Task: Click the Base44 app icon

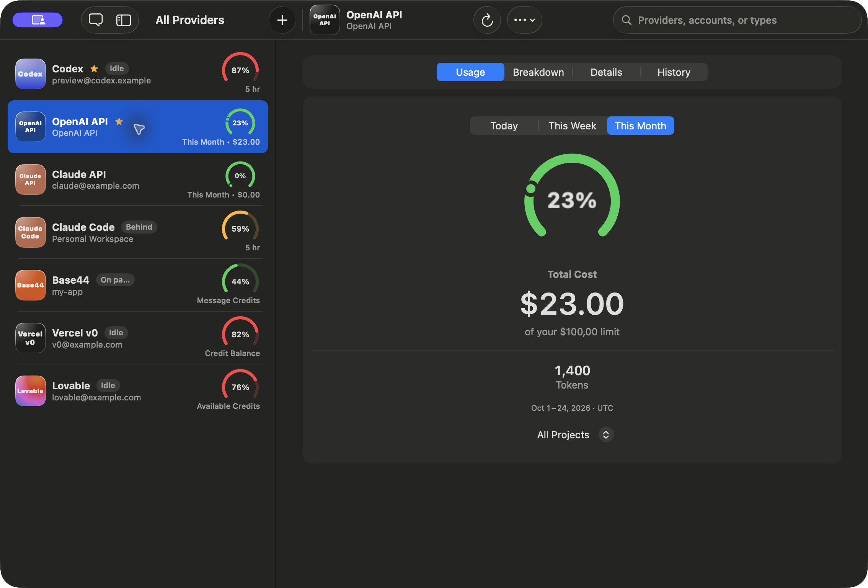Action: [31, 285]
